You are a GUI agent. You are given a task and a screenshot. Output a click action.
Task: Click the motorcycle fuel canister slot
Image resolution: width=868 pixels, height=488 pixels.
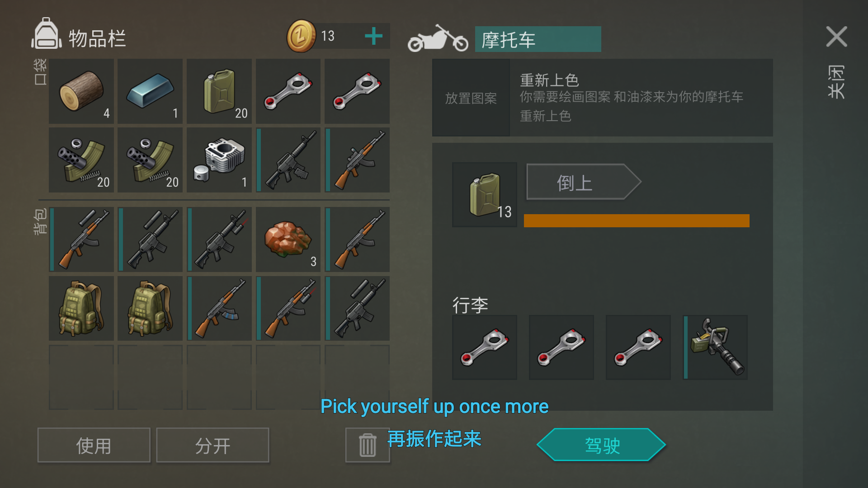pos(485,195)
